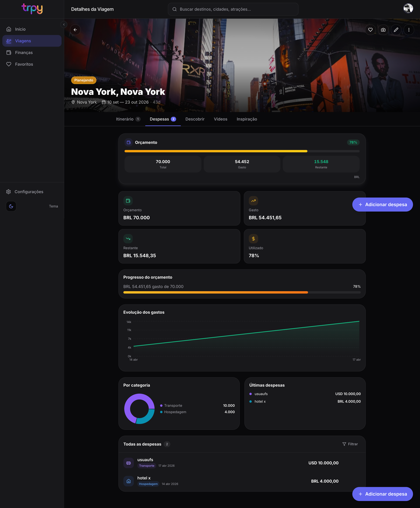
Task: Click the BRL 15.548,35 Restante value
Action: [x=140, y=256]
